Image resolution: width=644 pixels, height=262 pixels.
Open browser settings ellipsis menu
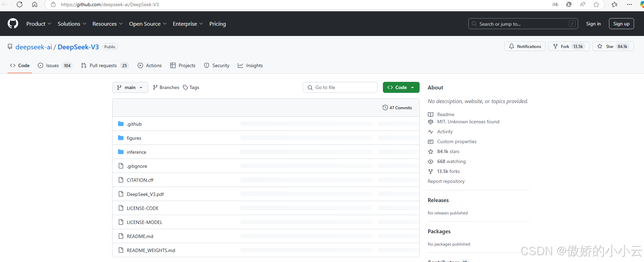(x=629, y=4)
